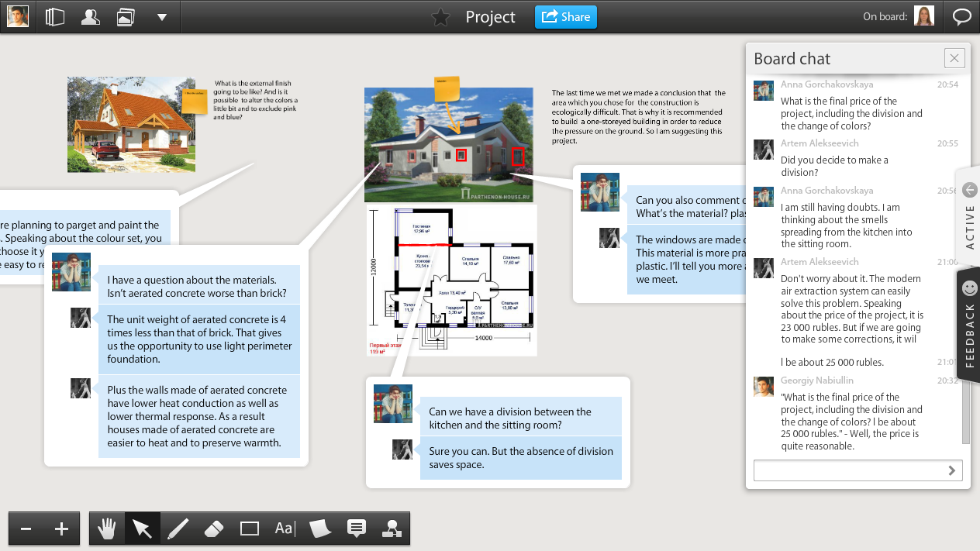Send the chat message with arrow

pyautogui.click(x=953, y=470)
